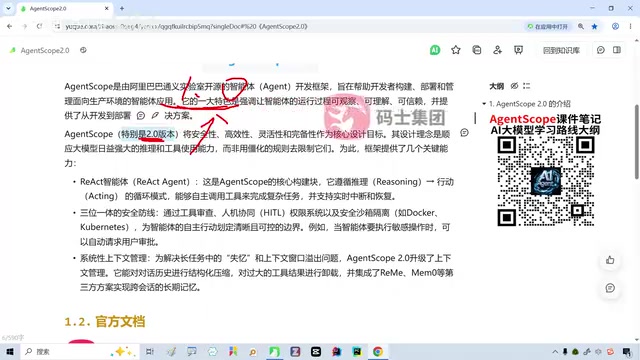
Task: Open the PyCharm icon on taskbar
Action: point(357,351)
